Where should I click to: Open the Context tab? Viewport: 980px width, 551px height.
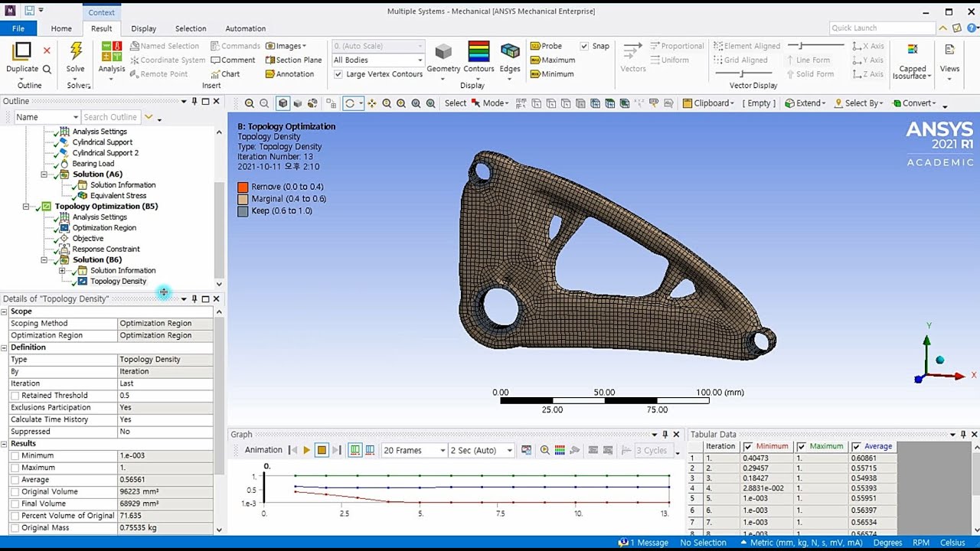(x=101, y=12)
